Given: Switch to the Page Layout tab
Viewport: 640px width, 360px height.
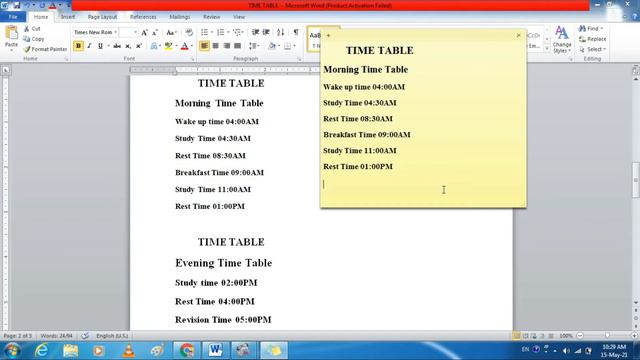Looking at the screenshot, I should [x=102, y=17].
